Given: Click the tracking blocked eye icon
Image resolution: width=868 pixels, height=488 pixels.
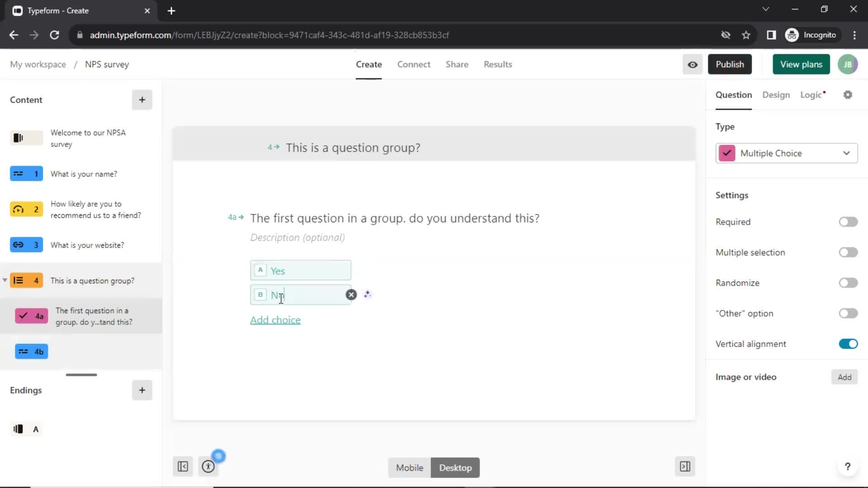Looking at the screenshot, I should point(726,35).
